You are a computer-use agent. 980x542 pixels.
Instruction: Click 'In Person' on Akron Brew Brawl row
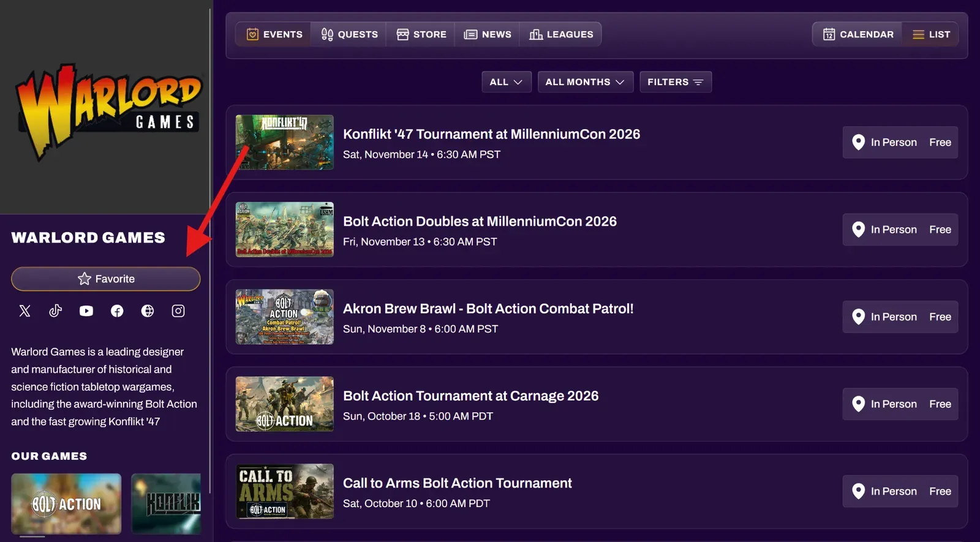click(x=894, y=317)
